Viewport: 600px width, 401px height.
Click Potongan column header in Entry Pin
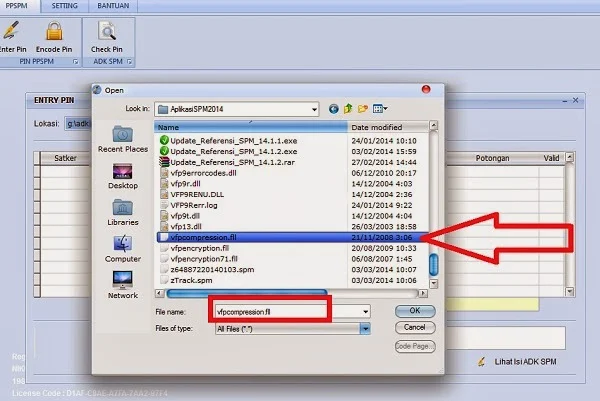[x=492, y=158]
